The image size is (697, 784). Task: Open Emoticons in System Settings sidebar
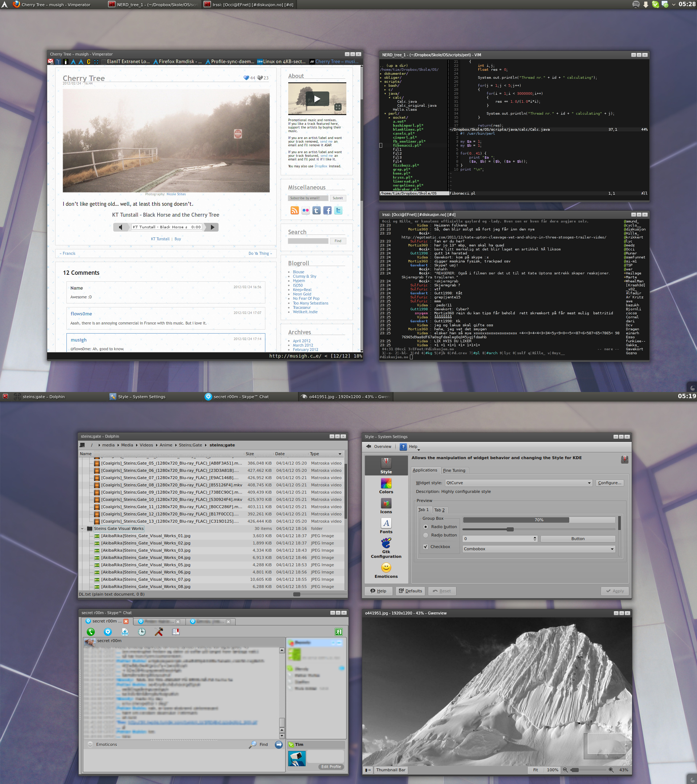(386, 570)
